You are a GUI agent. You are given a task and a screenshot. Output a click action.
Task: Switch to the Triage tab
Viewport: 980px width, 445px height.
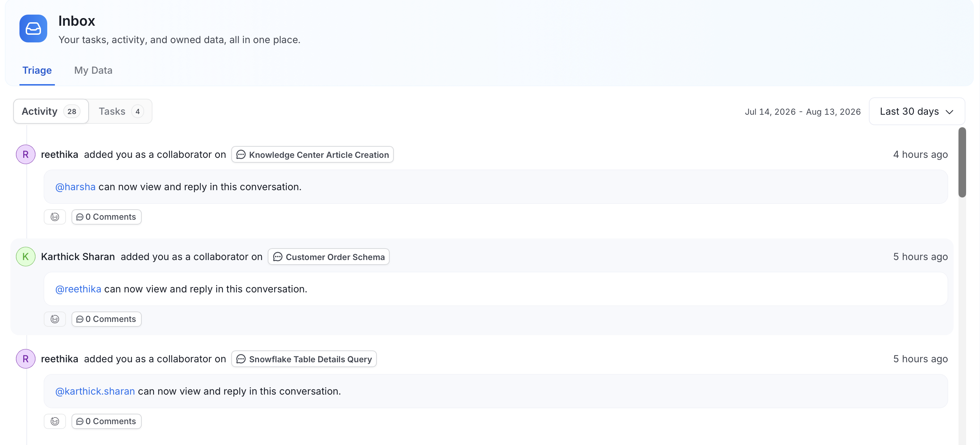click(37, 71)
